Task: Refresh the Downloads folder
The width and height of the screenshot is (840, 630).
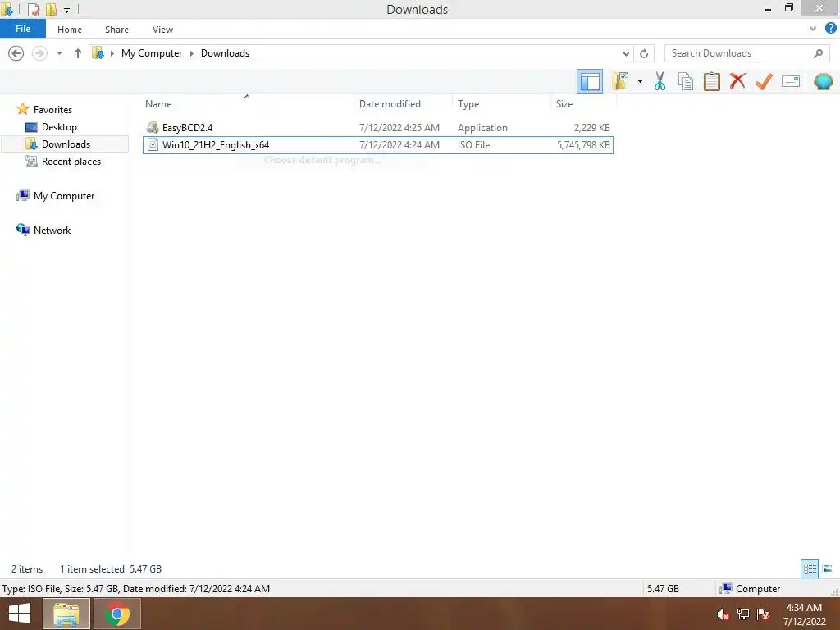Action: (644, 53)
